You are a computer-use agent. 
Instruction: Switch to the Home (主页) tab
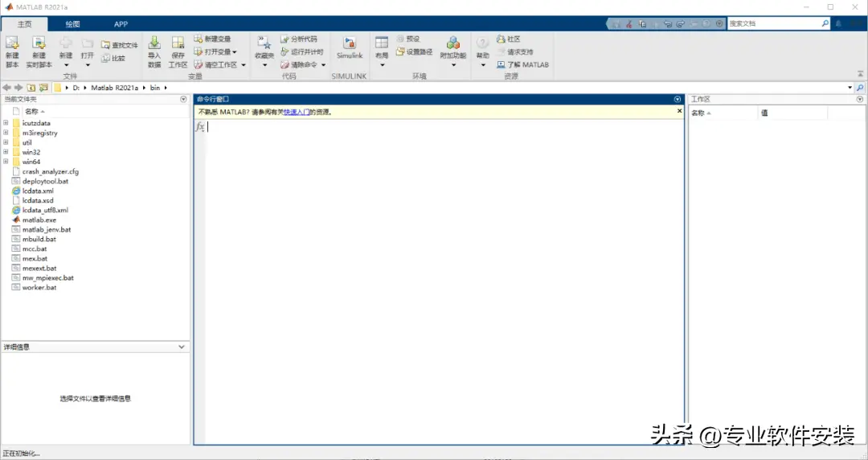pos(24,24)
